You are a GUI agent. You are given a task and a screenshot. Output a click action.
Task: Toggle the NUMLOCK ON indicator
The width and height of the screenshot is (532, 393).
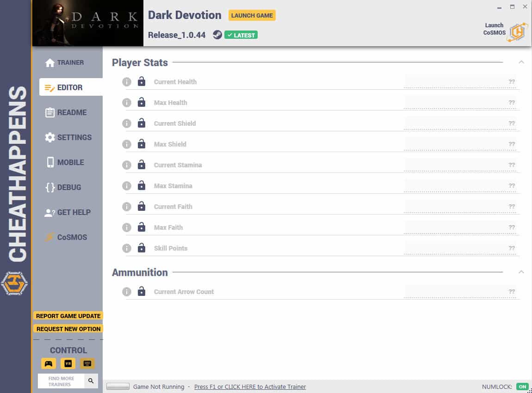coord(522,387)
